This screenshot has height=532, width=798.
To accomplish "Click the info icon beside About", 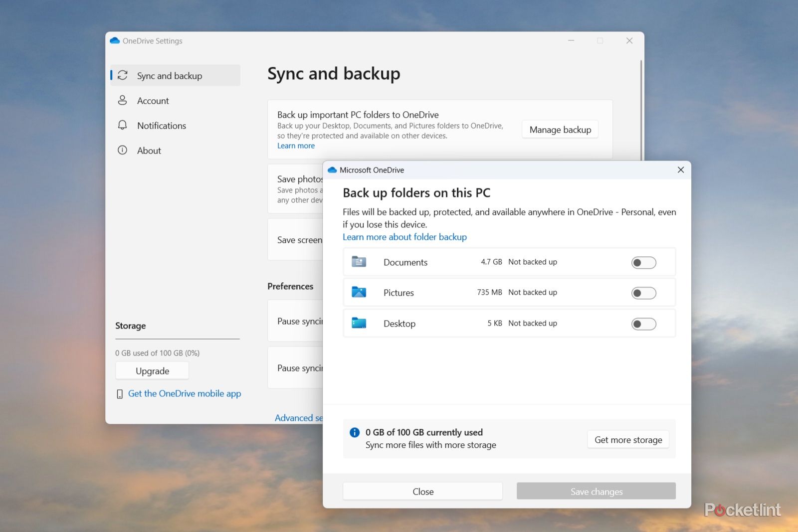I will point(123,150).
